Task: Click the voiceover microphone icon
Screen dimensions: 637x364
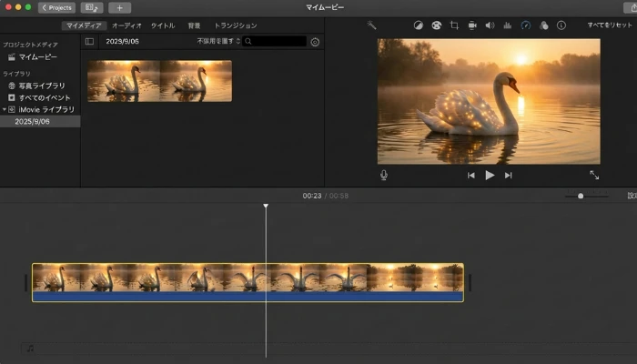Action: 384,175
